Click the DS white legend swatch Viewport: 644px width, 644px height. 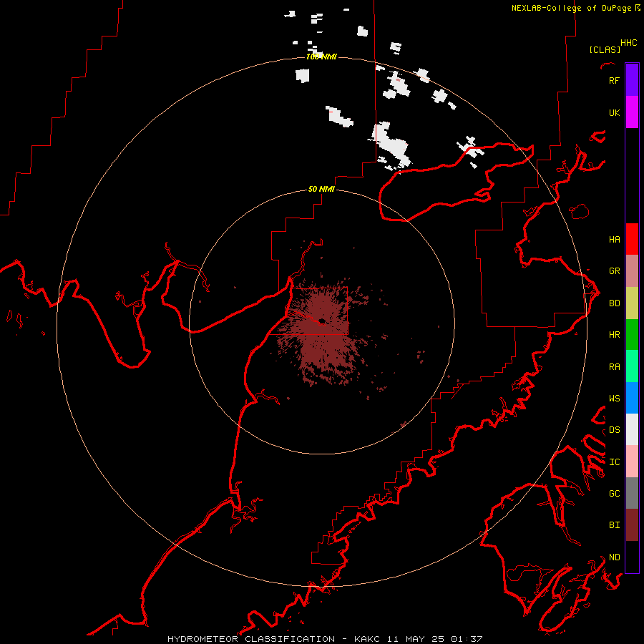[x=632, y=429]
